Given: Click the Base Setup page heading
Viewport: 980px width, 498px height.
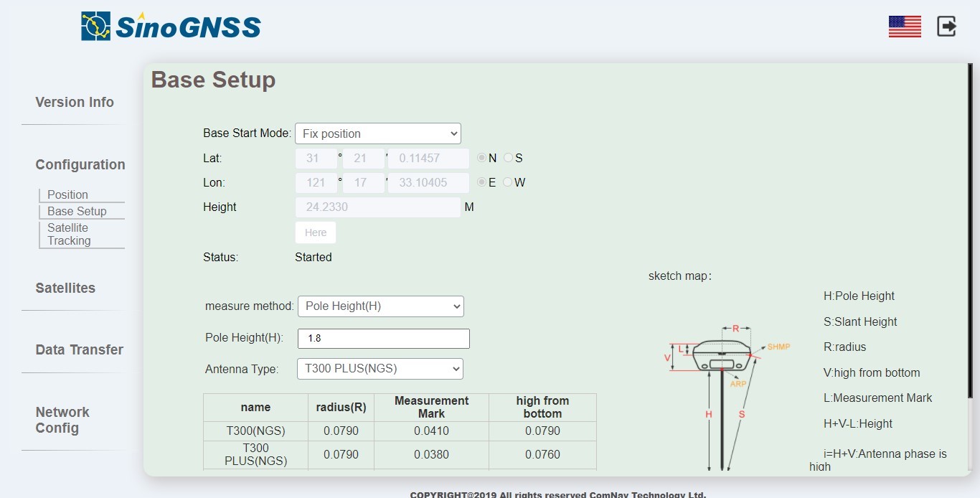Looking at the screenshot, I should (213, 80).
